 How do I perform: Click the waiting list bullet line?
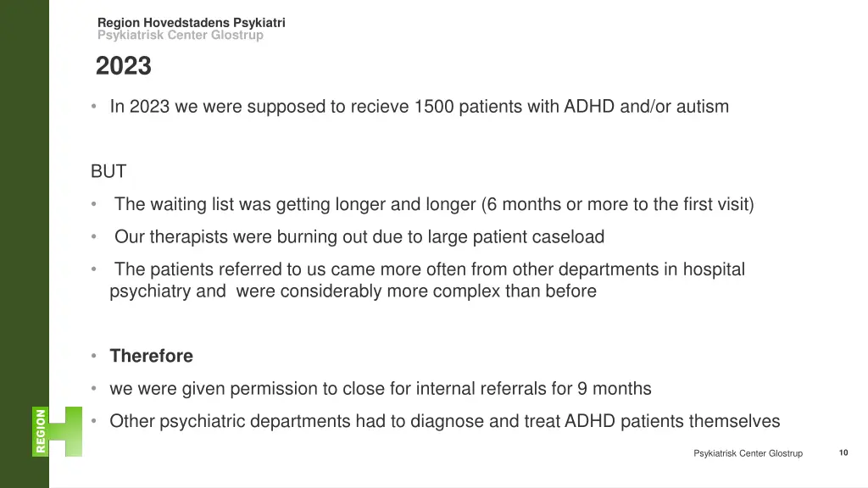(x=434, y=204)
